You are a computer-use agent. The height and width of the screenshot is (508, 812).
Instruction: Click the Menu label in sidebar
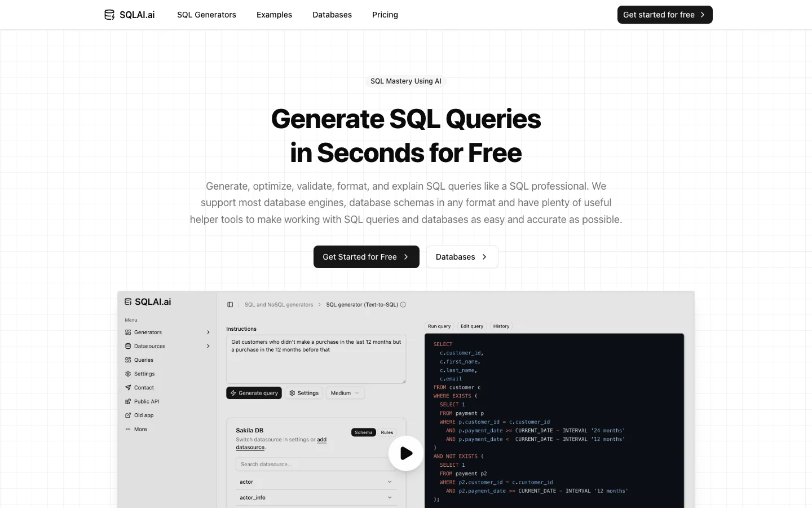tap(131, 320)
